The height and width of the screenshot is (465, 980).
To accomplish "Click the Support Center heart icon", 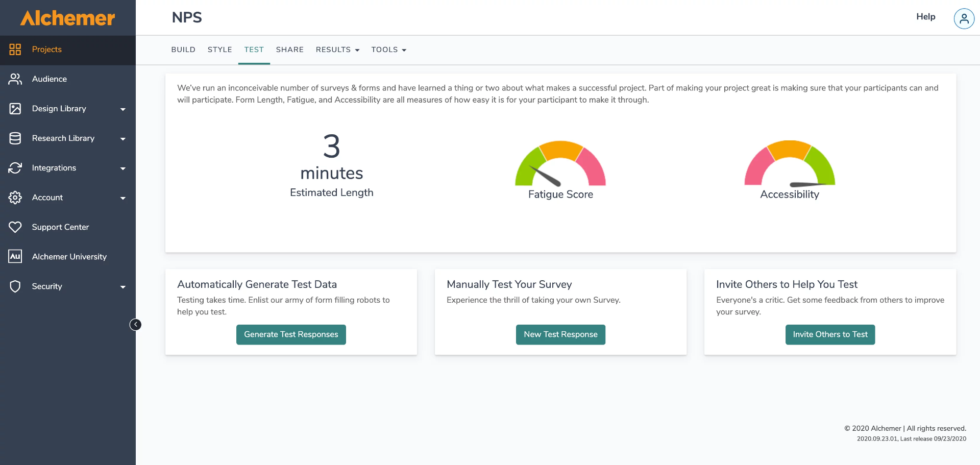I will [x=15, y=227].
